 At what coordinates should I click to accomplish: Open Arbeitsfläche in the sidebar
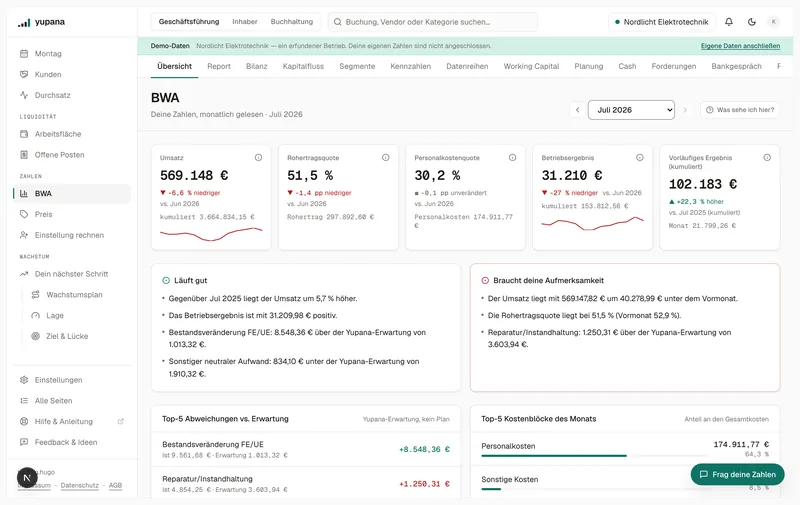[72, 134]
